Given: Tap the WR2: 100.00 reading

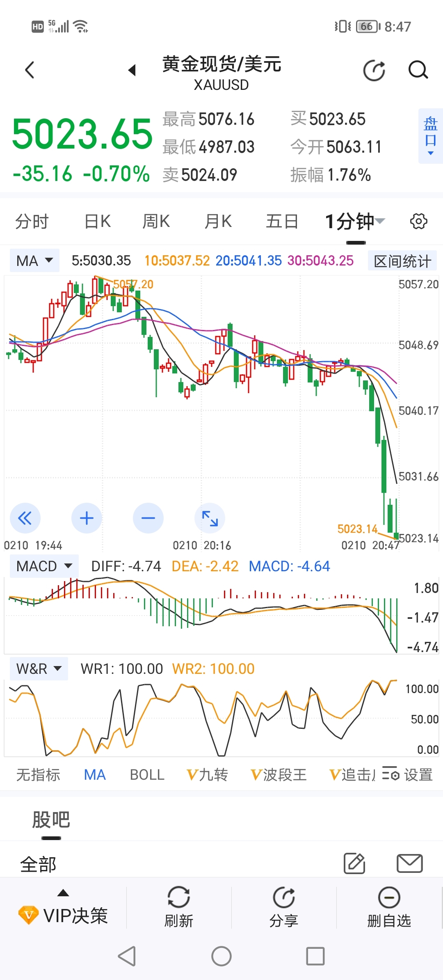Looking at the screenshot, I should click(213, 669).
